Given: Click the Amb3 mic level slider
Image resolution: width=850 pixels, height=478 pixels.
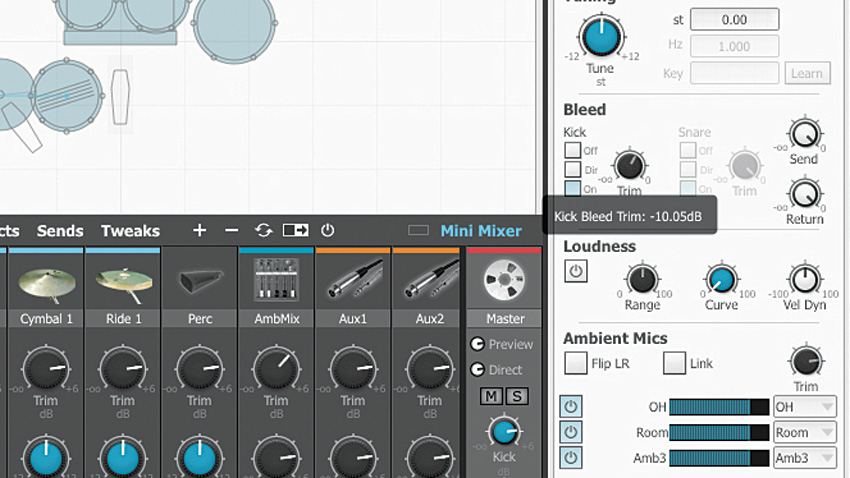Looking at the screenshot, I should coord(719,458).
